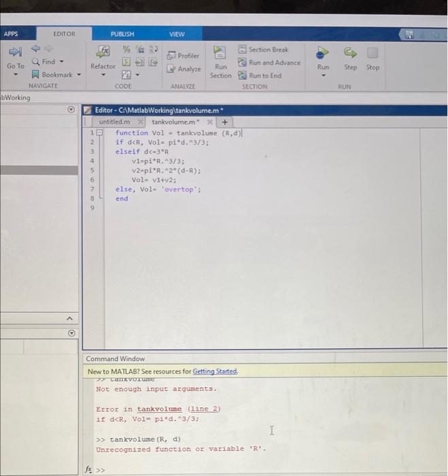The height and width of the screenshot is (476, 448).
Task: Switch to the untitled.m file tab
Action: [x=114, y=122]
